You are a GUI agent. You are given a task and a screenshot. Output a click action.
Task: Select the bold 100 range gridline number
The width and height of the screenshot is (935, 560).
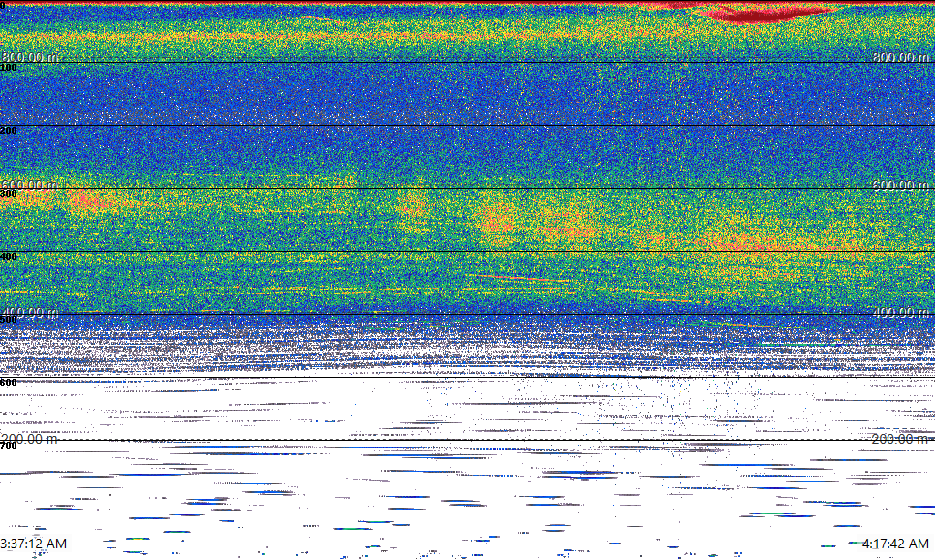pyautogui.click(x=9, y=68)
